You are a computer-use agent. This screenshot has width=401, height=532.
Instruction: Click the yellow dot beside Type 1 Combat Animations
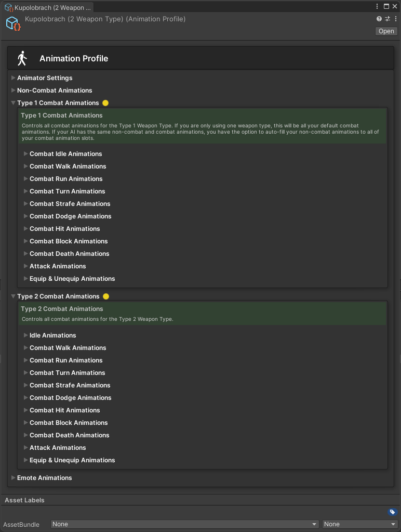[105, 103]
